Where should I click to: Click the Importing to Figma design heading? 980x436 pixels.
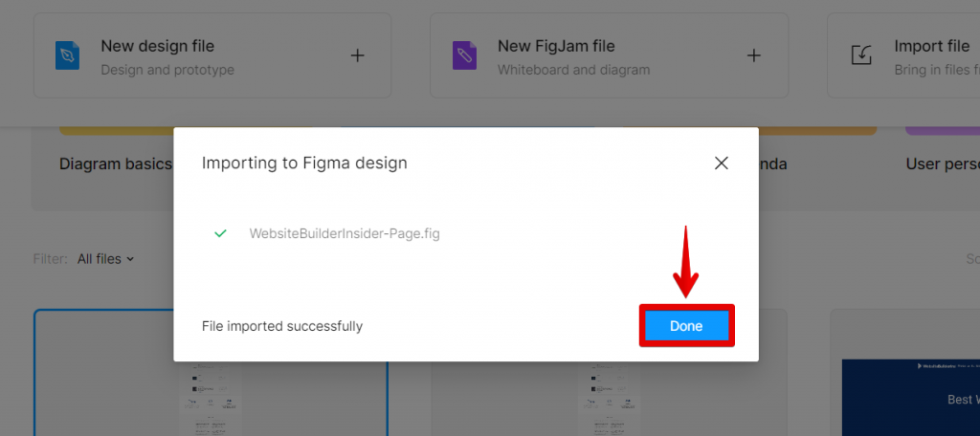[304, 163]
